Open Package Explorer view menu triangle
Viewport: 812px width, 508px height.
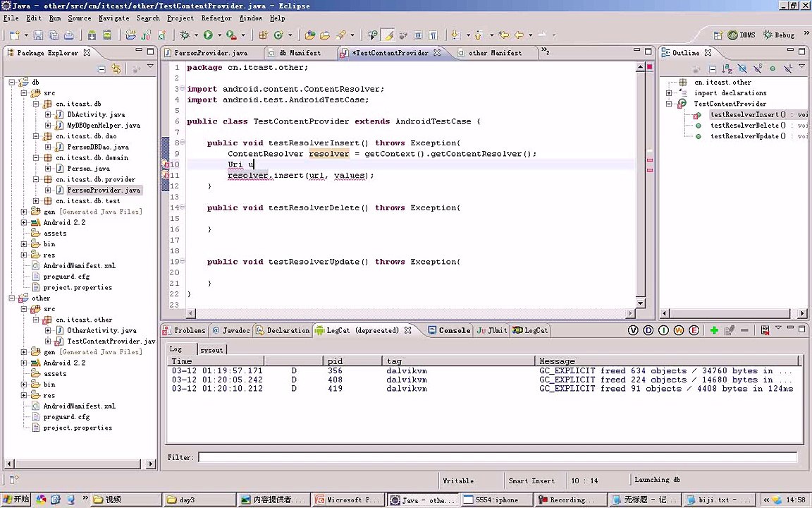pyautogui.click(x=150, y=66)
